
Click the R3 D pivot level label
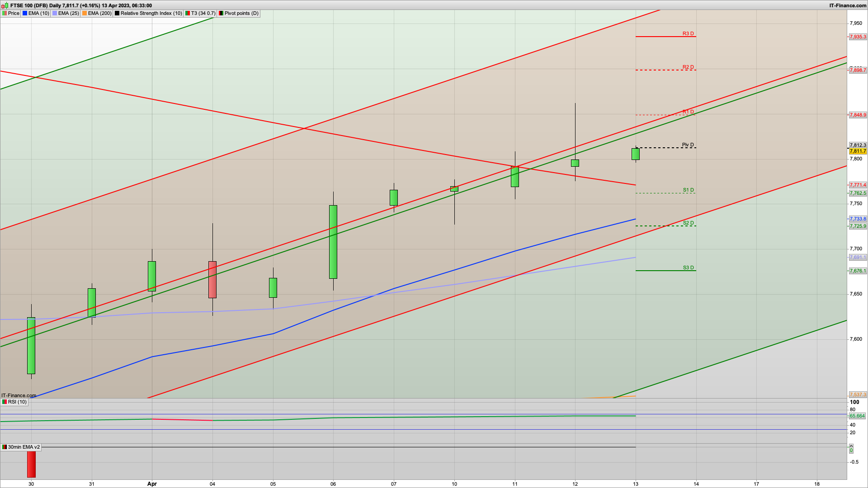(x=688, y=34)
